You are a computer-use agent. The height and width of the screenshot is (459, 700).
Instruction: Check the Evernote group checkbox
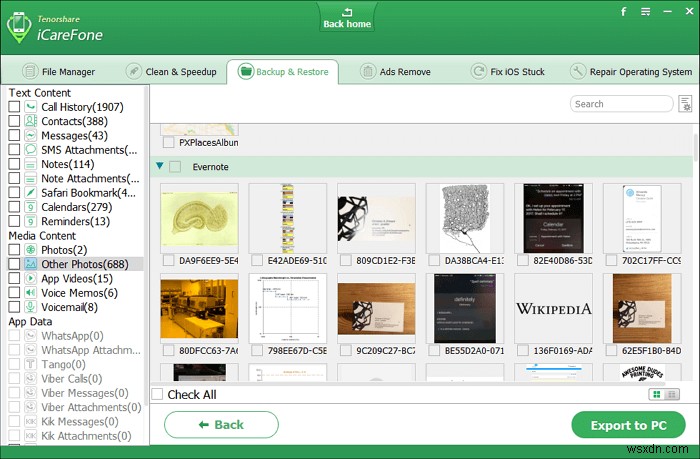[175, 167]
